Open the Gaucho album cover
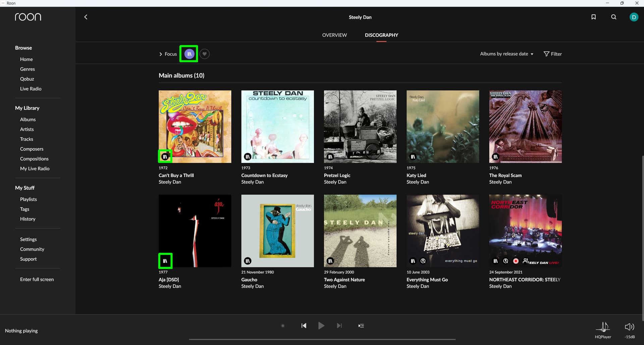This screenshot has width=644, height=345. (x=277, y=231)
